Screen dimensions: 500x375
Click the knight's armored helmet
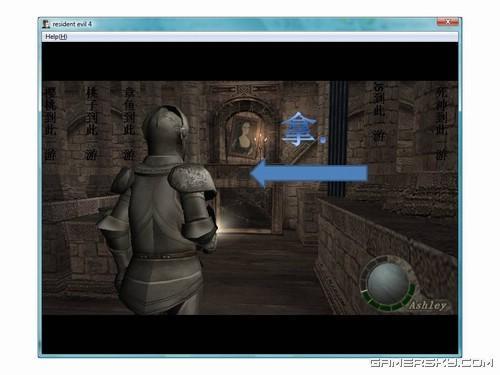coord(165,131)
